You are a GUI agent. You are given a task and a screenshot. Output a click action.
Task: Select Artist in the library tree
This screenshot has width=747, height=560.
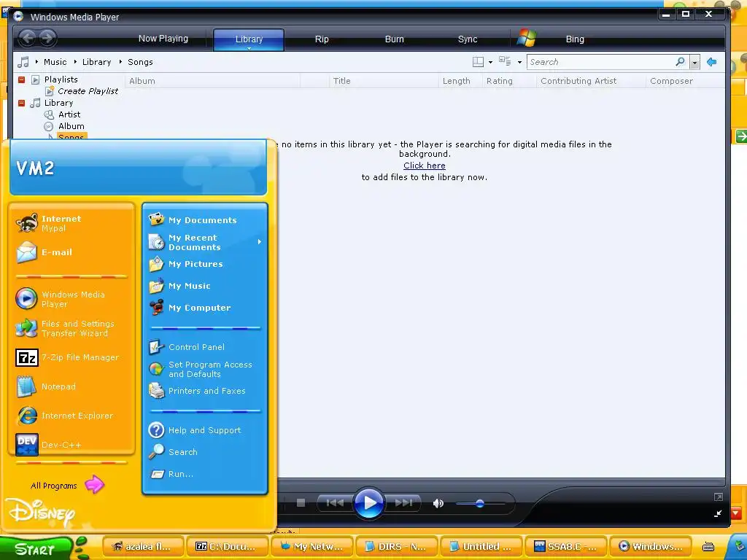pos(69,114)
